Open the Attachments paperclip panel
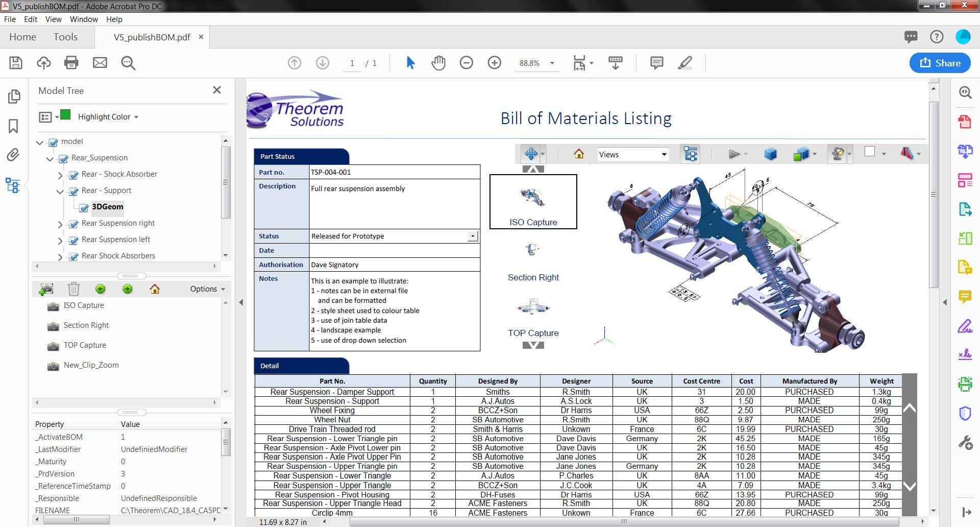This screenshot has width=980, height=527. pyautogui.click(x=13, y=155)
